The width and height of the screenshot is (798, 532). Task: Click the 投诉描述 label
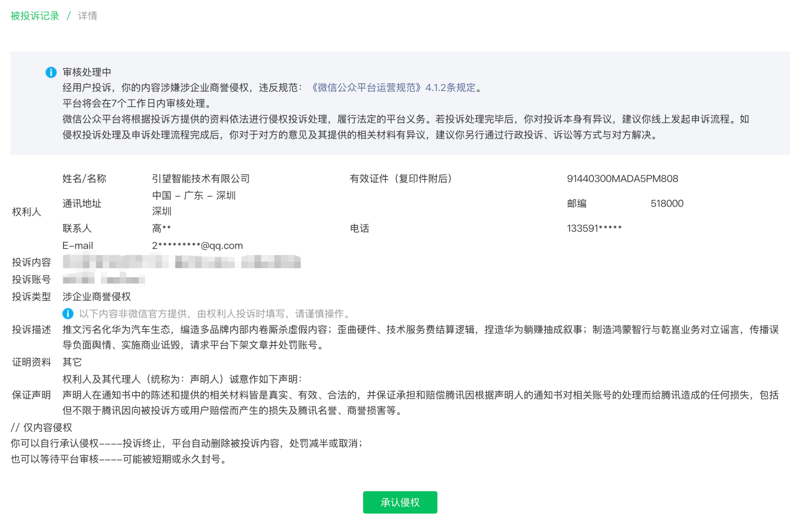32,330
